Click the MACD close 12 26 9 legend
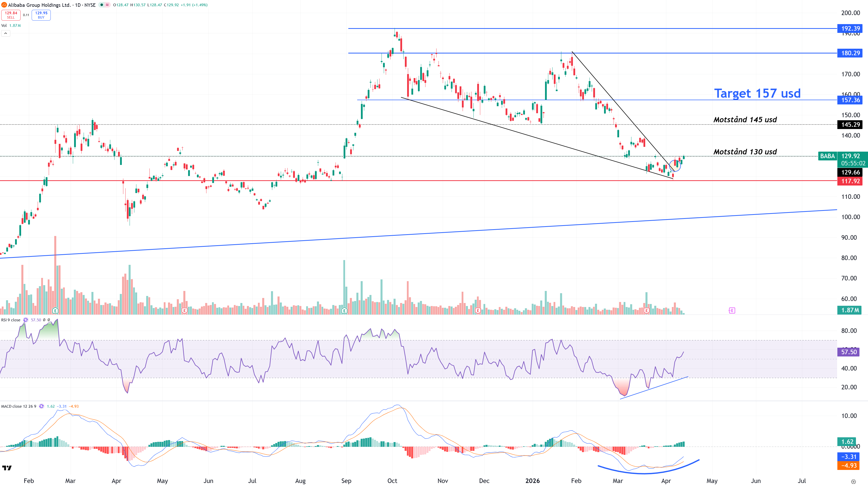Viewport: 868px width, 487px height. coord(19,406)
